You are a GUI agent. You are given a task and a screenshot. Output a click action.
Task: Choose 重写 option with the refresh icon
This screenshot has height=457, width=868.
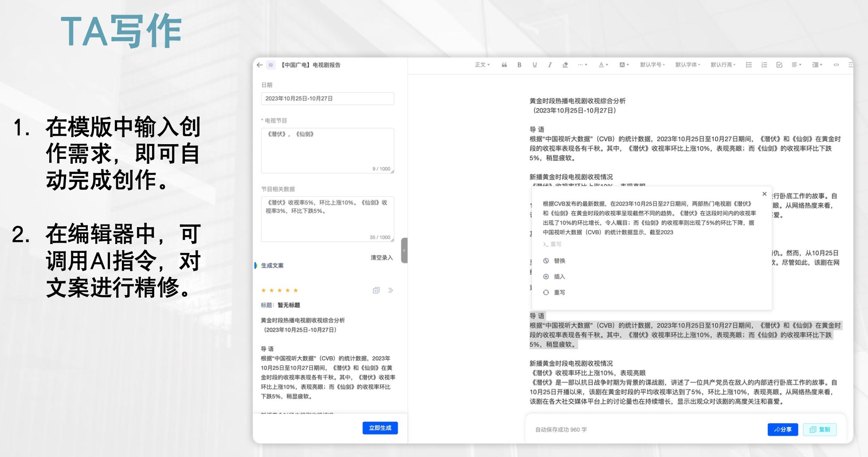click(554, 292)
